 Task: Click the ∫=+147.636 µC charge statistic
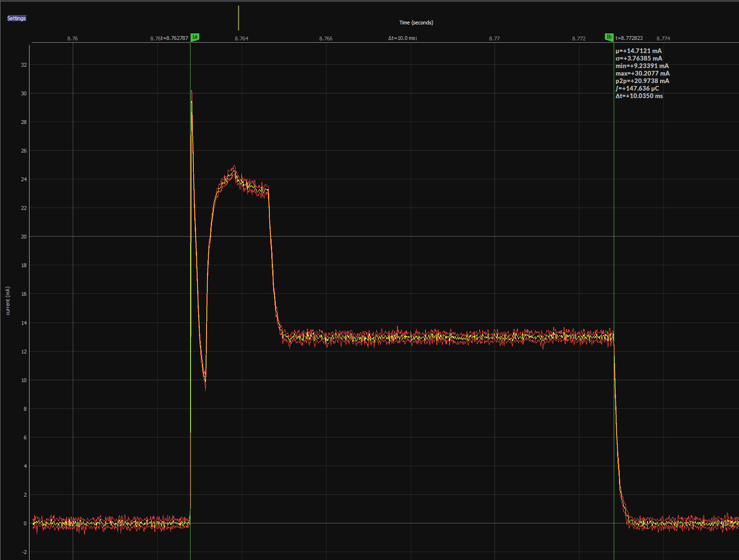point(637,88)
